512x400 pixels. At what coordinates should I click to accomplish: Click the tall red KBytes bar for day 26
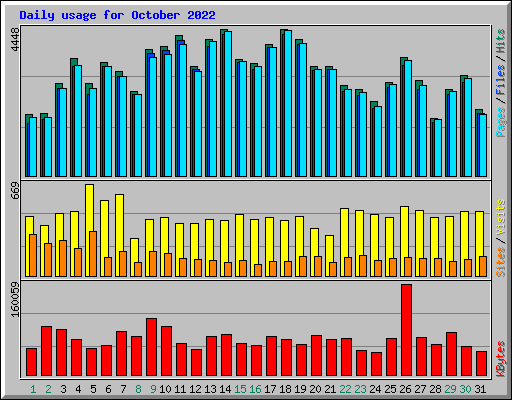[406, 330]
